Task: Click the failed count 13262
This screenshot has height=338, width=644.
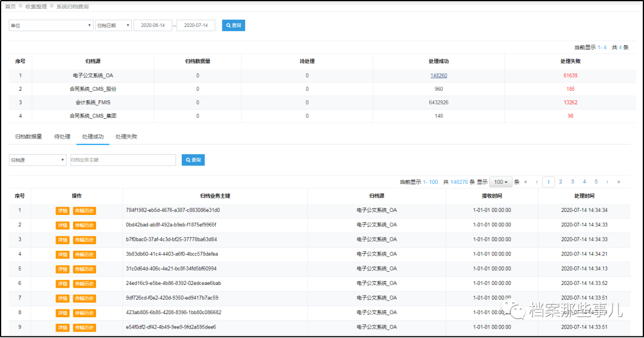Action: (x=571, y=102)
